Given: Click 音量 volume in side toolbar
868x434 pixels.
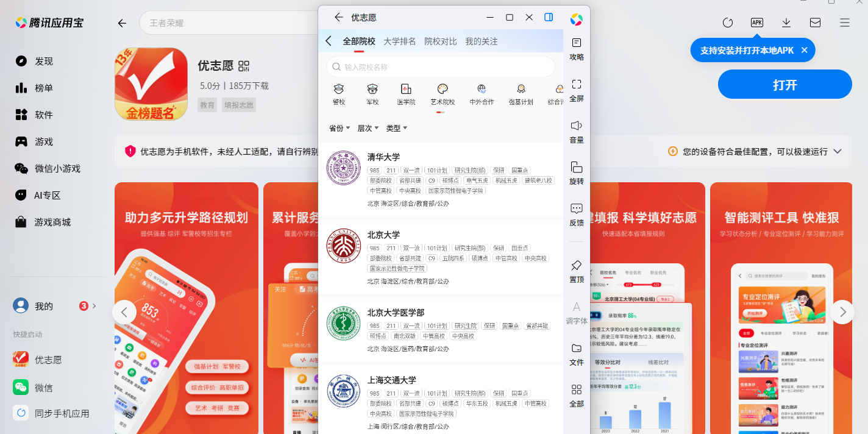Looking at the screenshot, I should click(576, 132).
